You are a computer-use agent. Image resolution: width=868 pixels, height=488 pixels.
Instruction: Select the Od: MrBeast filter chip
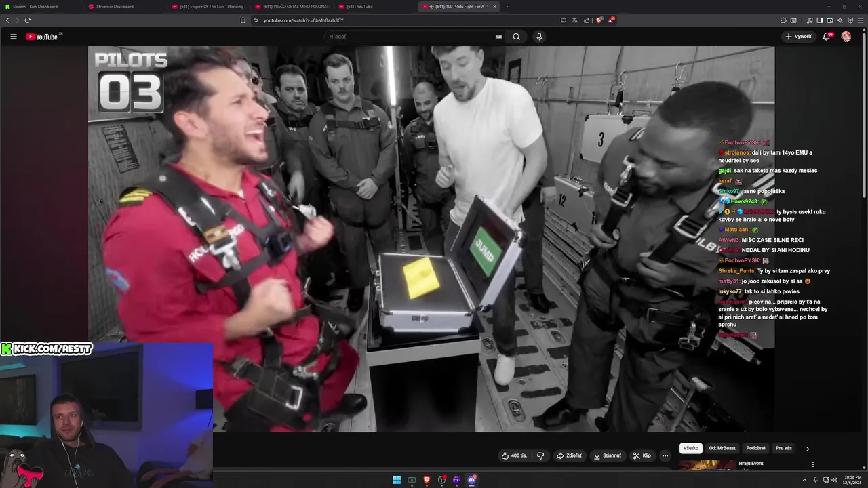(x=722, y=448)
